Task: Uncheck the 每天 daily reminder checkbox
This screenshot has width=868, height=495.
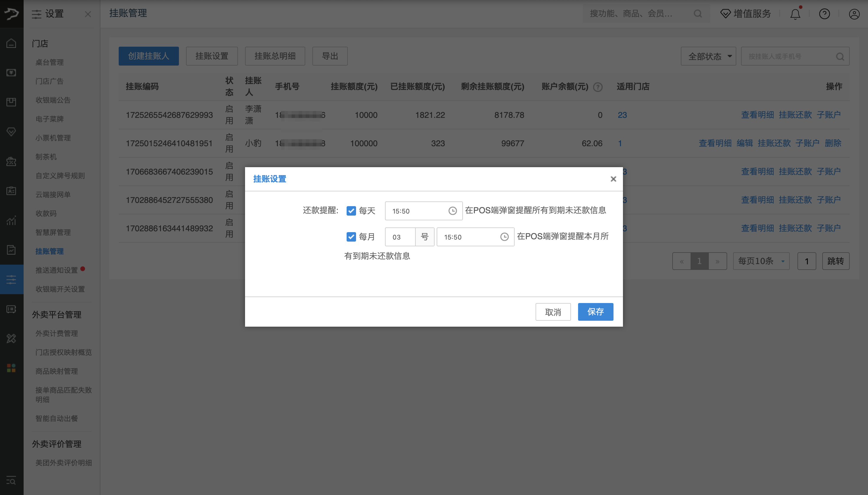Action: tap(351, 211)
